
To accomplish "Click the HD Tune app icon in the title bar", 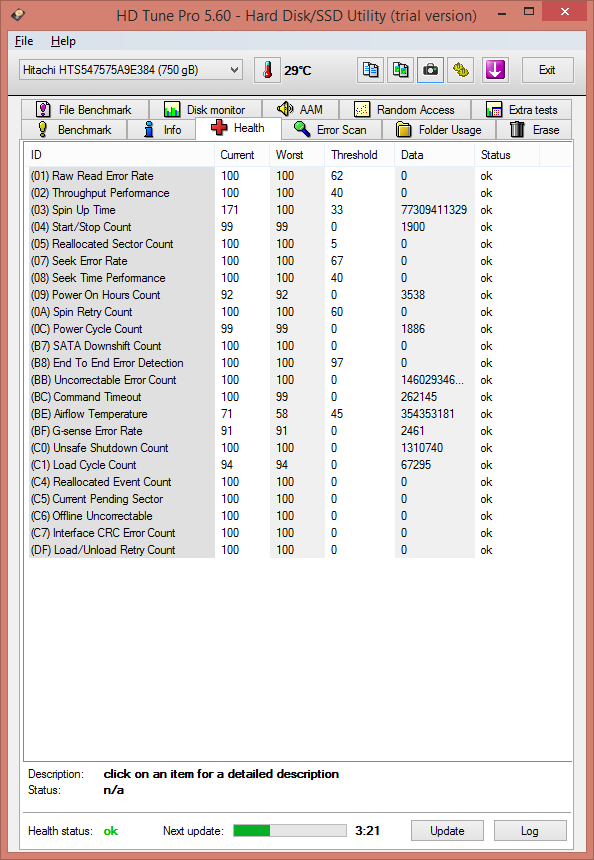I will point(18,14).
